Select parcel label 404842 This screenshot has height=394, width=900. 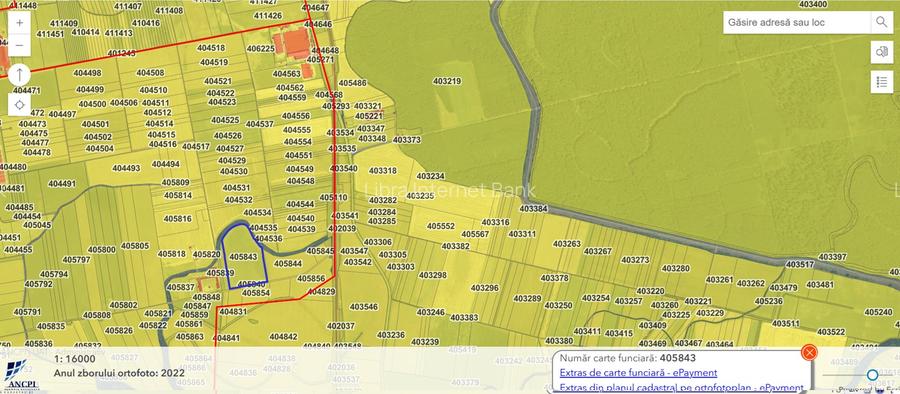[284, 337]
